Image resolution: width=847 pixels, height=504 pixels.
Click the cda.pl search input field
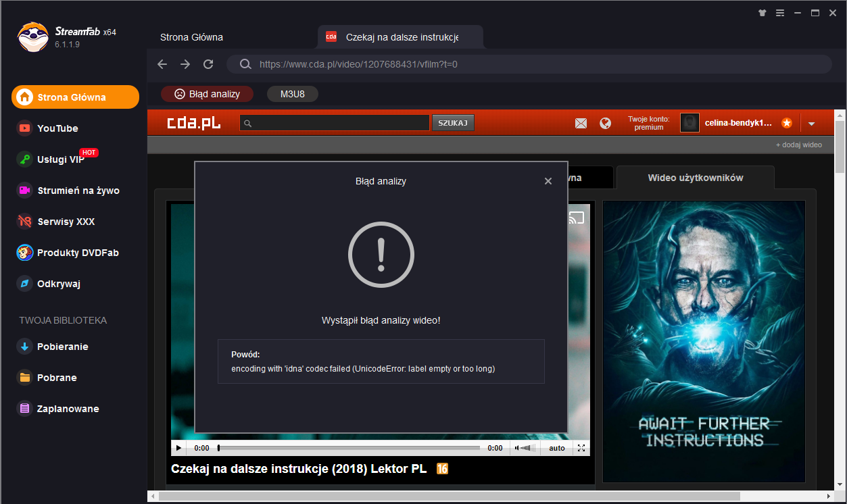pyautogui.click(x=335, y=123)
